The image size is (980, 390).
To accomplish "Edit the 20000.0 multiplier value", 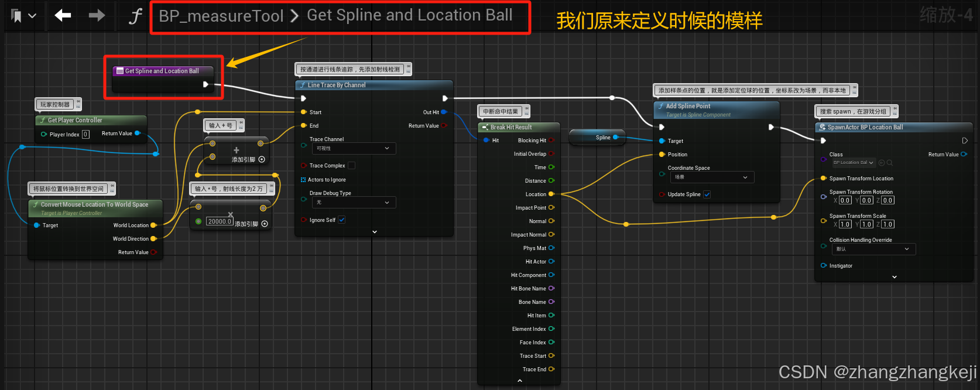I will (x=220, y=221).
